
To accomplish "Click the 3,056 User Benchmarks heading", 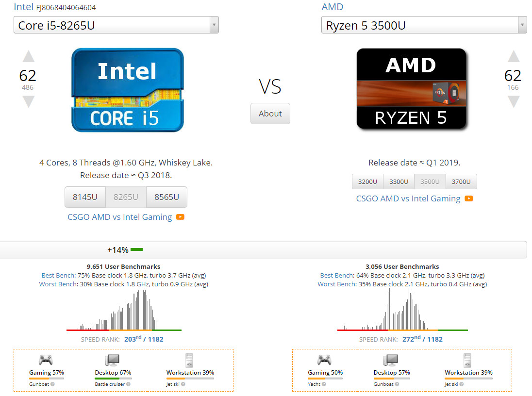I will (x=402, y=266).
